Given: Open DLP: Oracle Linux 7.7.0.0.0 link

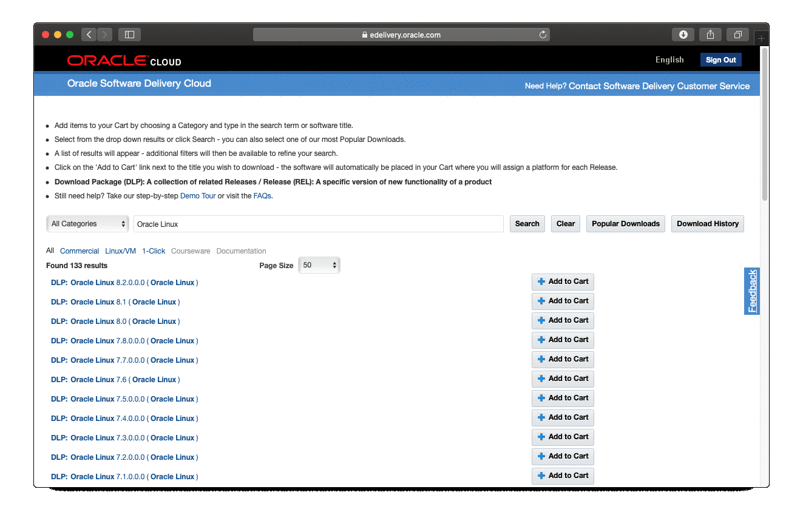Looking at the screenshot, I should tap(124, 360).
